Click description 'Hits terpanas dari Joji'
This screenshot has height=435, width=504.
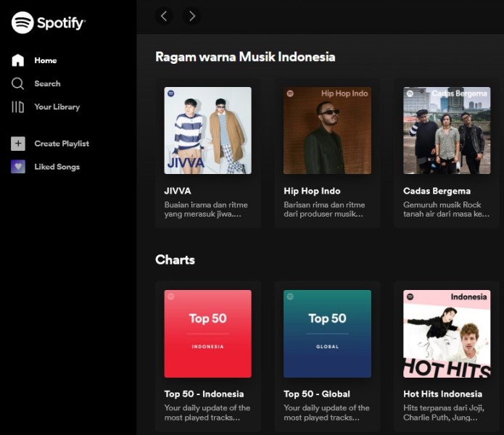(x=444, y=408)
